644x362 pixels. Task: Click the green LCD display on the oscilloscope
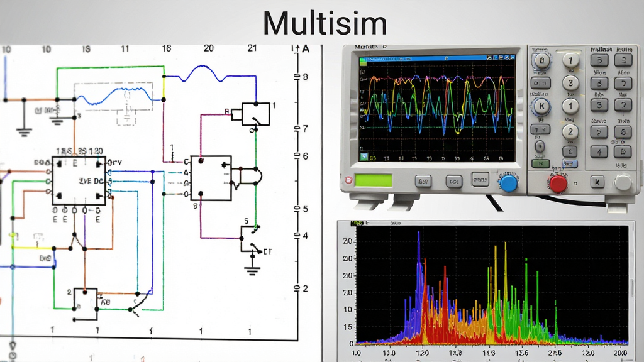click(374, 180)
